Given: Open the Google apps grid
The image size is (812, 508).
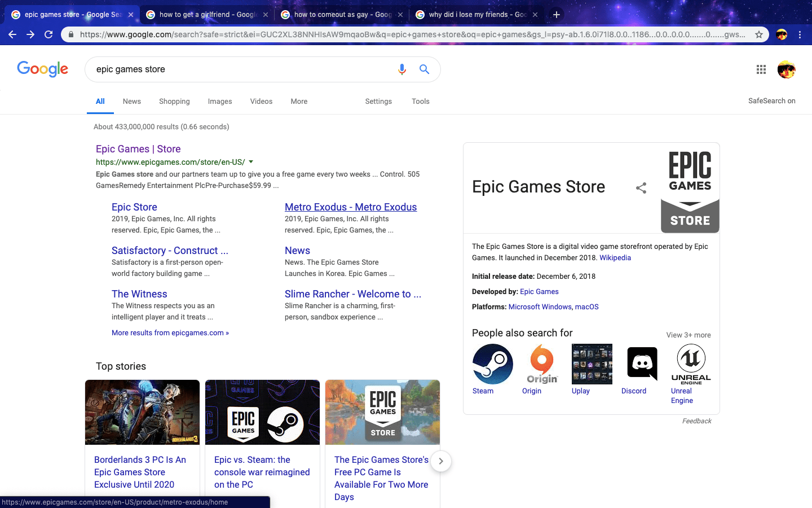Looking at the screenshot, I should (x=761, y=69).
